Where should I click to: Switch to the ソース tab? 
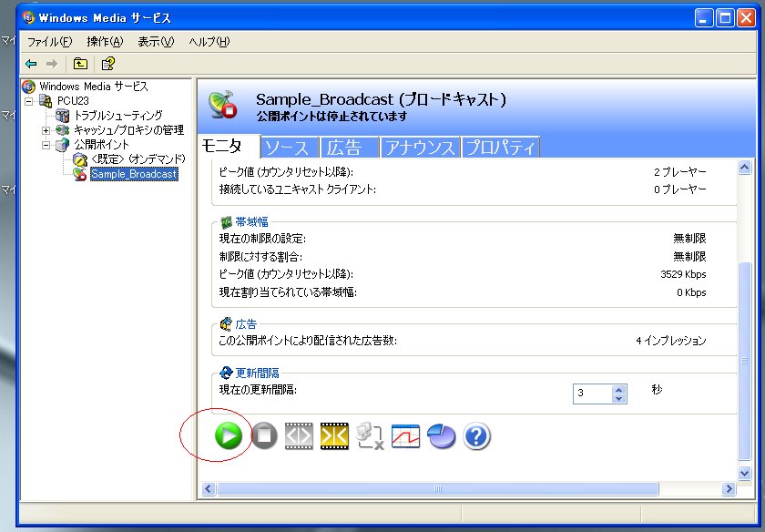click(x=290, y=148)
